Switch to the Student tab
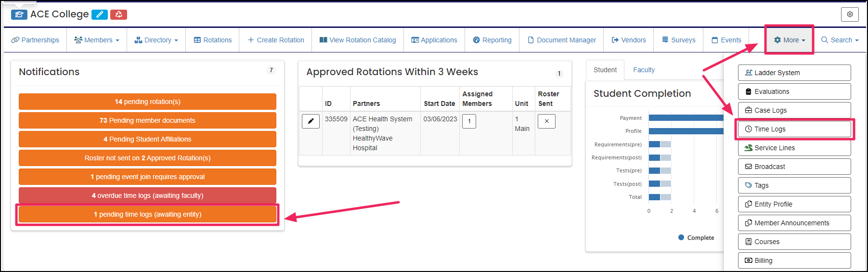Image resolution: width=868 pixels, height=272 pixels. coord(605,70)
